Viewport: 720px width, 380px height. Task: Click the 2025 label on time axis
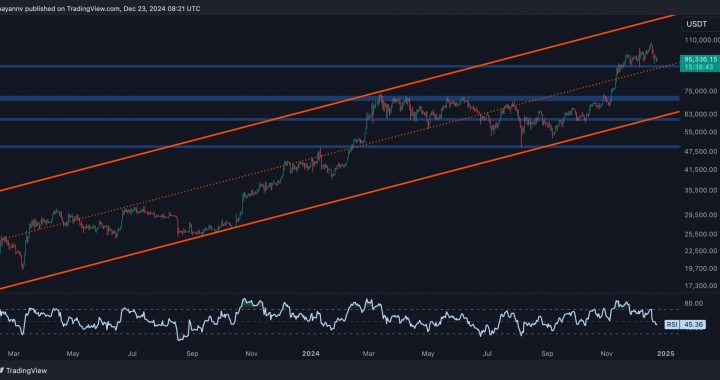point(666,354)
